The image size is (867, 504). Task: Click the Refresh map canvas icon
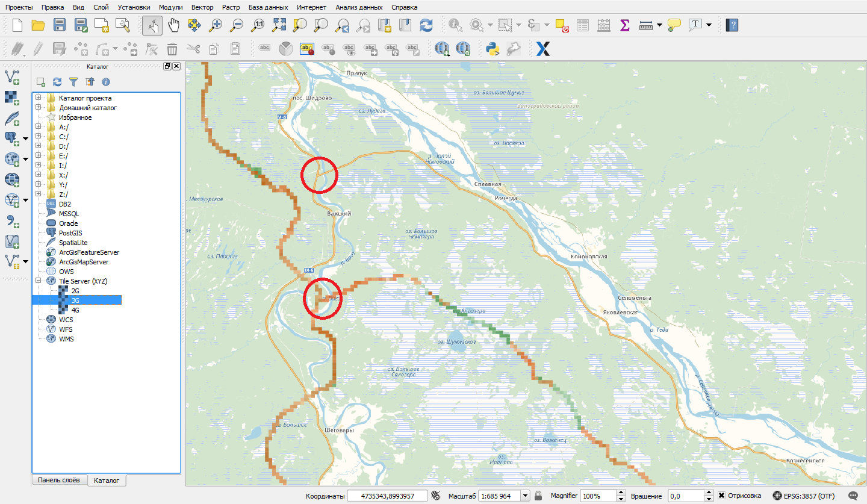click(427, 25)
